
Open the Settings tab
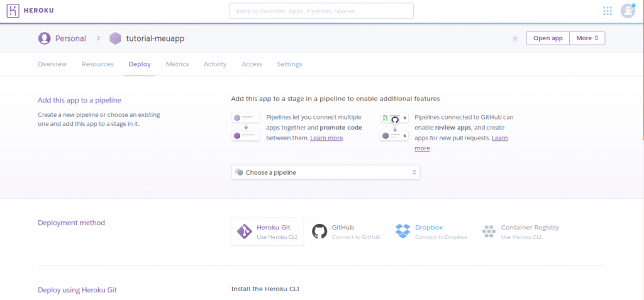coord(289,64)
